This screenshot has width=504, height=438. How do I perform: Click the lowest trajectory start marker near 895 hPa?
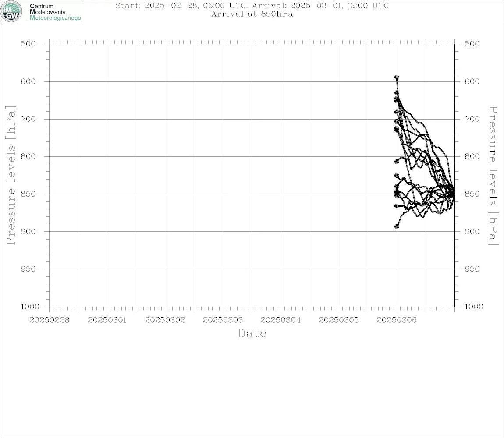397,226
